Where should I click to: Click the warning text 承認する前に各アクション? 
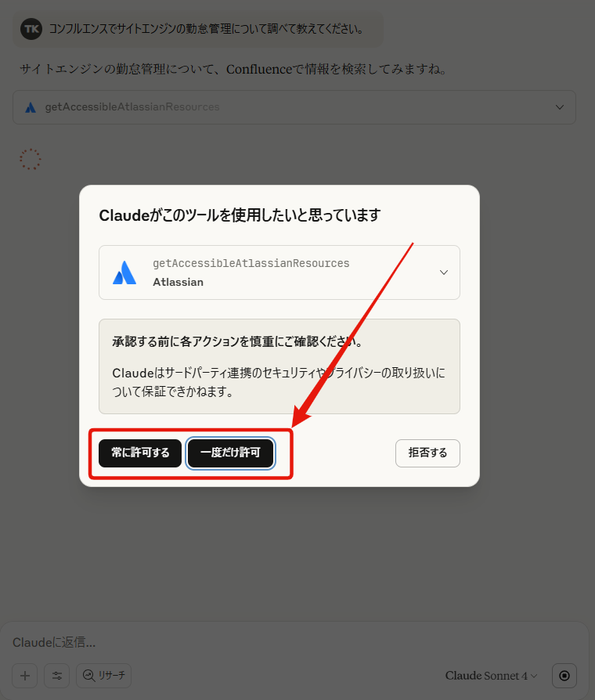pyautogui.click(x=239, y=341)
